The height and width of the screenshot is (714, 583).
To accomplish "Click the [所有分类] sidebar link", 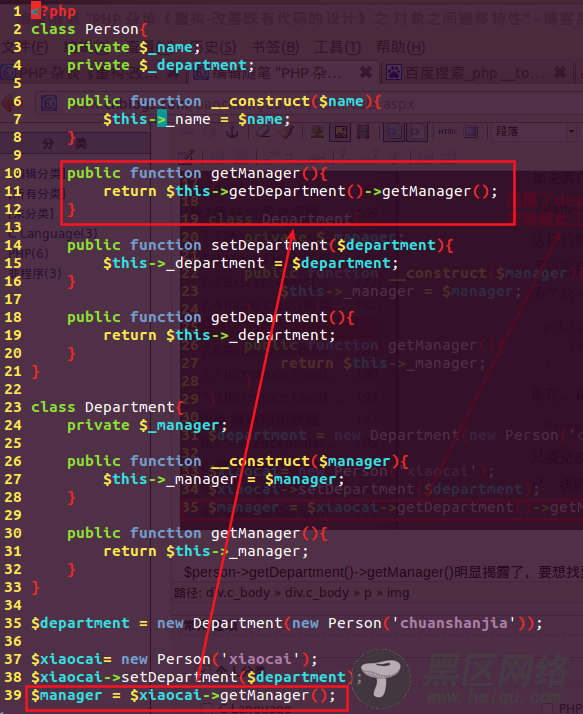I will tap(36, 194).
